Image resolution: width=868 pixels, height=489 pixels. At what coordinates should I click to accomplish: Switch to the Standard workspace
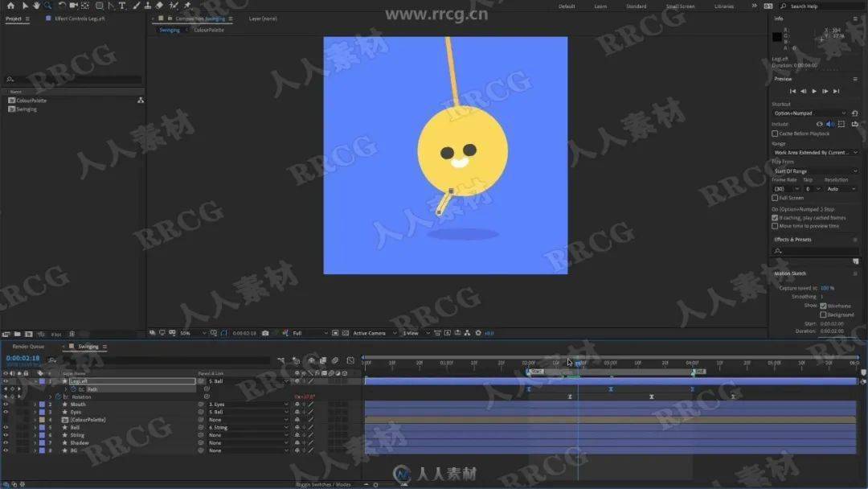pos(636,6)
